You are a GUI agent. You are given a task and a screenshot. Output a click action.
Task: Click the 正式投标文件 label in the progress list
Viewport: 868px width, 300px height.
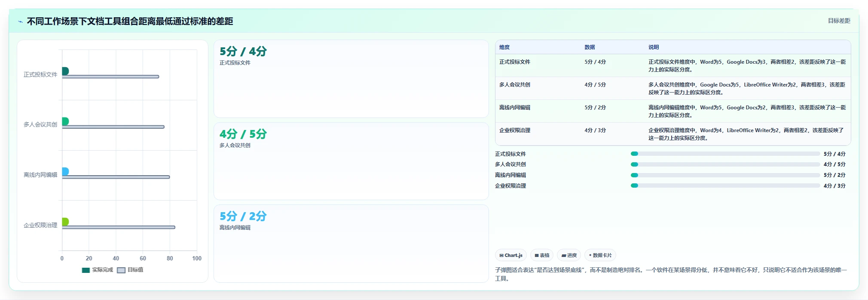(x=510, y=154)
